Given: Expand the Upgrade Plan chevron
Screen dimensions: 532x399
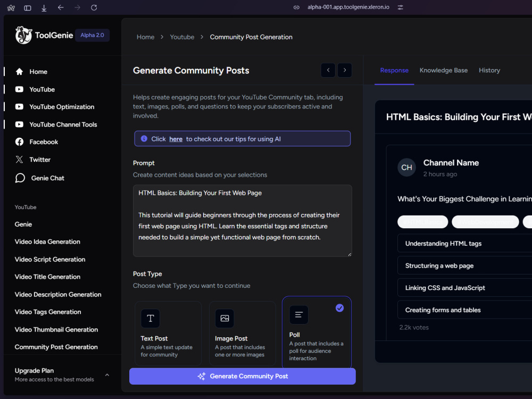Looking at the screenshot, I should coord(107,375).
